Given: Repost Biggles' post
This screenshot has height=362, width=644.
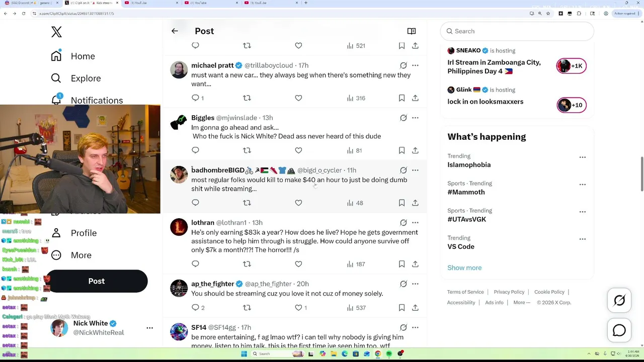Looking at the screenshot, I should 247,150.
